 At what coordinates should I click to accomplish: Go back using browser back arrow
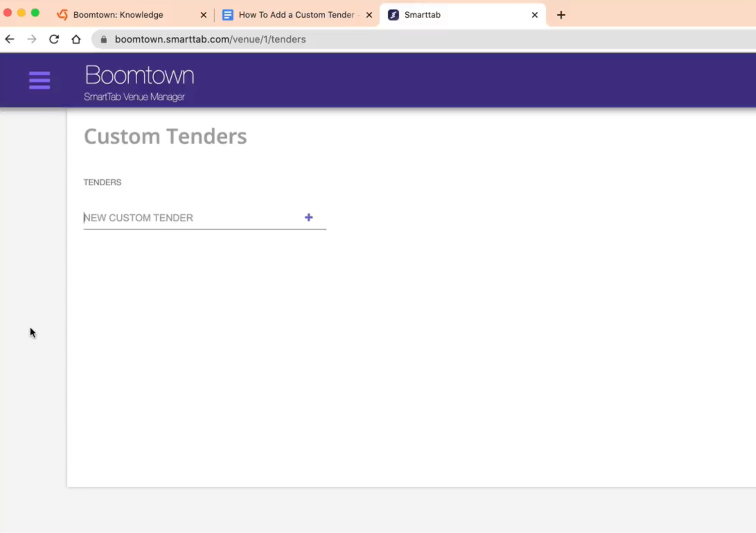pos(10,39)
